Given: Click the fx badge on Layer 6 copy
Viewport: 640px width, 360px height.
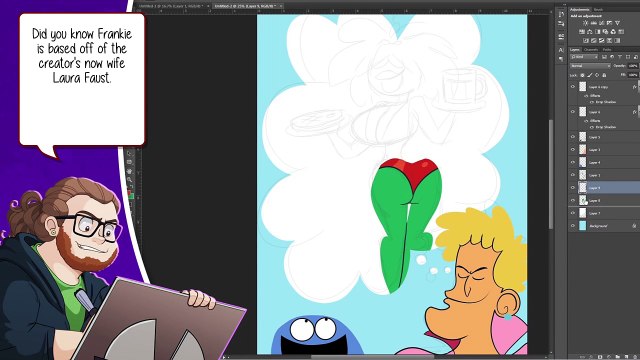Looking at the screenshot, I should 635,87.
